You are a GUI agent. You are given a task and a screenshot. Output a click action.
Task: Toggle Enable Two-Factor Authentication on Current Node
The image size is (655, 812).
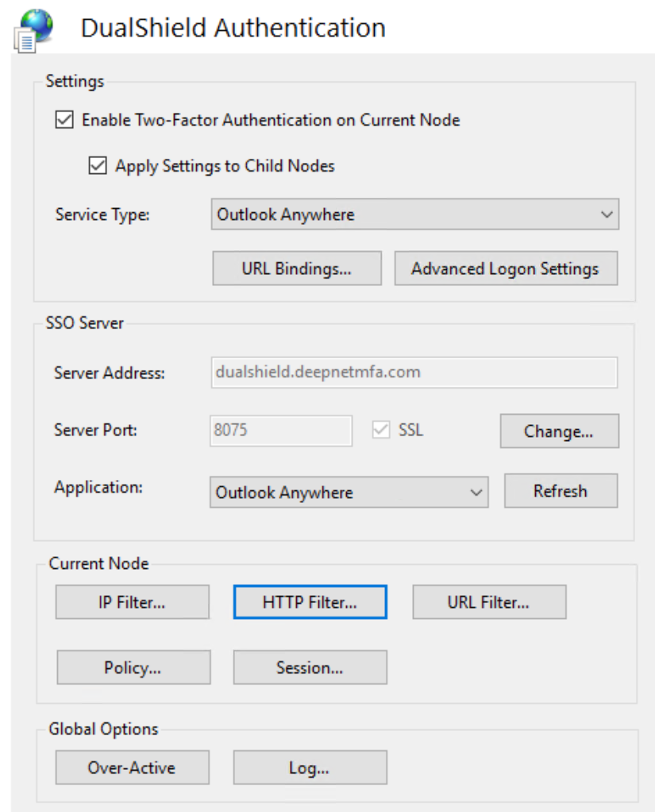coord(64,121)
